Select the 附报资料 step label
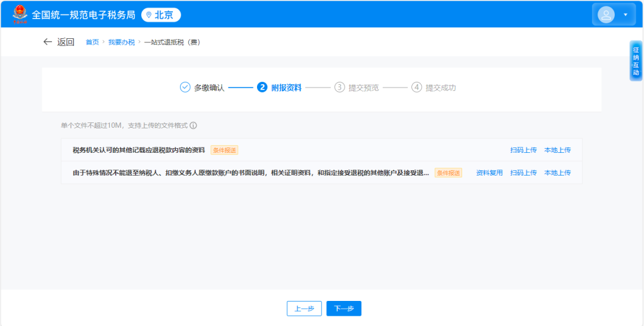This screenshot has height=326, width=644. coord(286,88)
